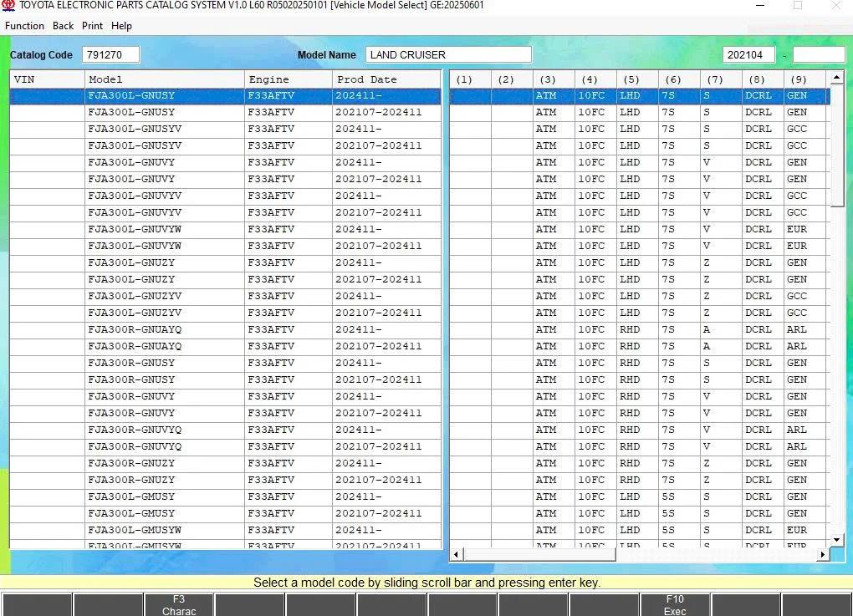This screenshot has width=853, height=616.
Task: Click the (8) column header
Action: (764, 79)
